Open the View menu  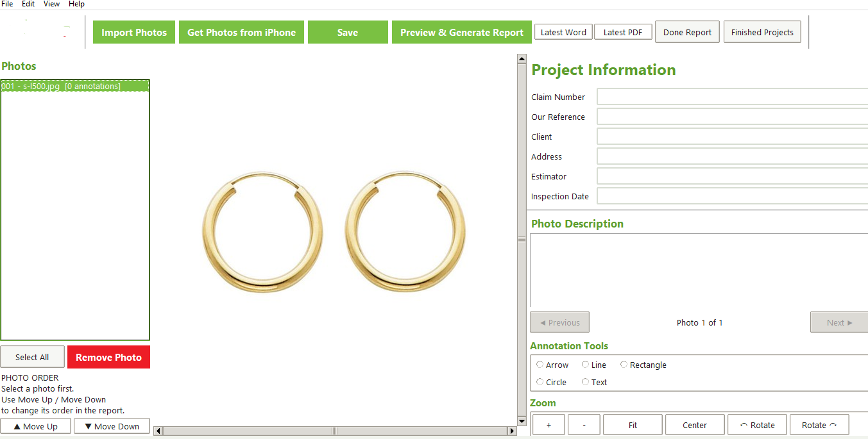(x=51, y=4)
